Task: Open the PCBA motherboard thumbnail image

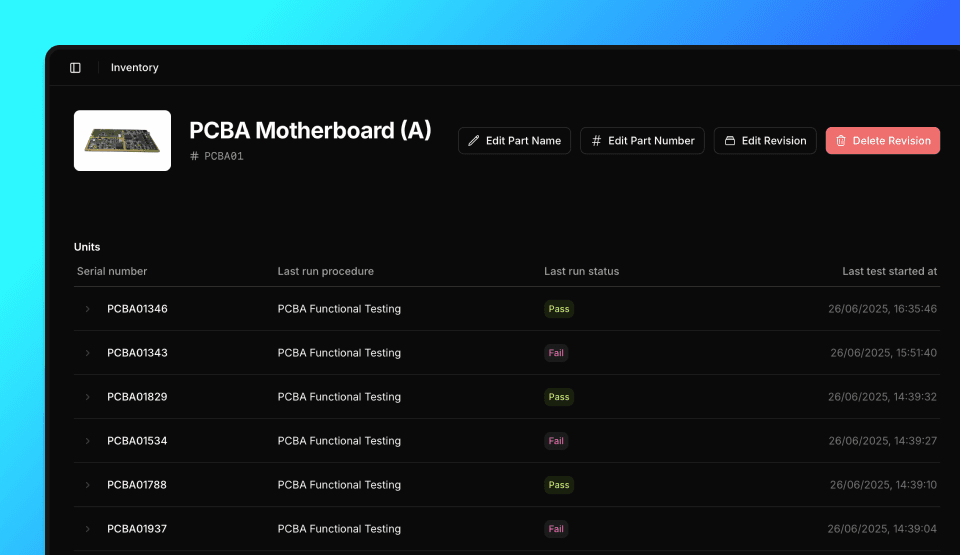Action: tap(122, 141)
